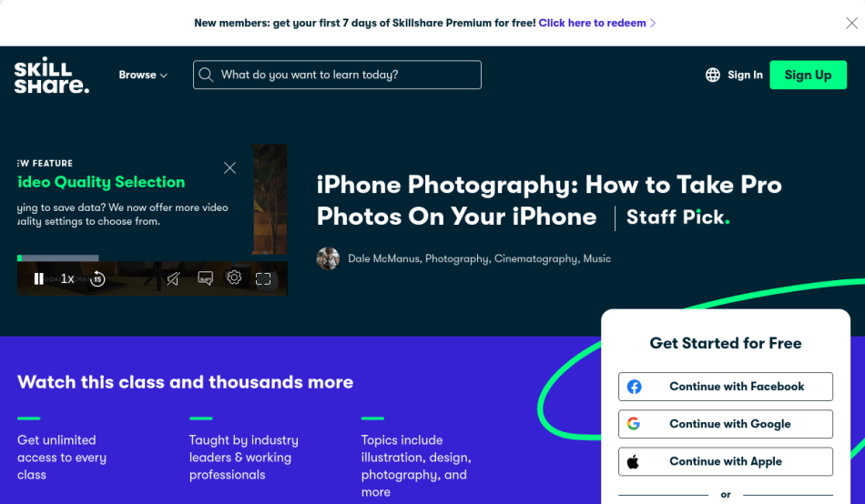Open Dale McManus teacher avatar

coord(328,258)
